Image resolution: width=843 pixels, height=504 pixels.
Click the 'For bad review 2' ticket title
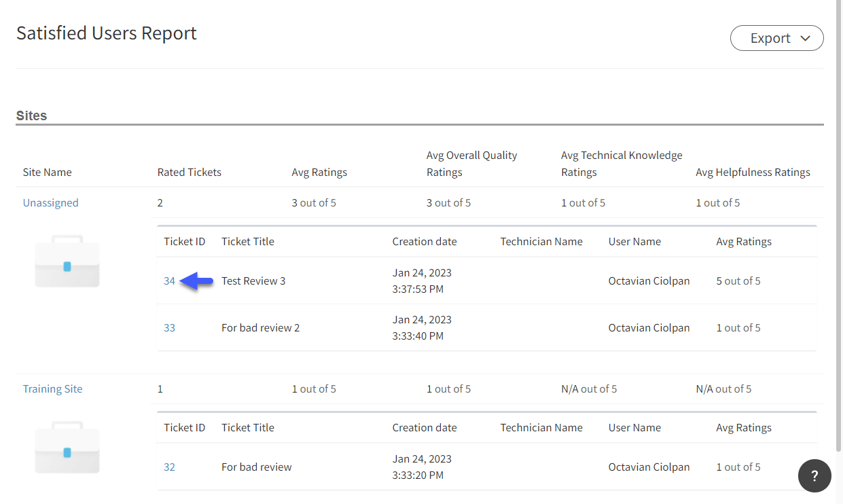260,327
